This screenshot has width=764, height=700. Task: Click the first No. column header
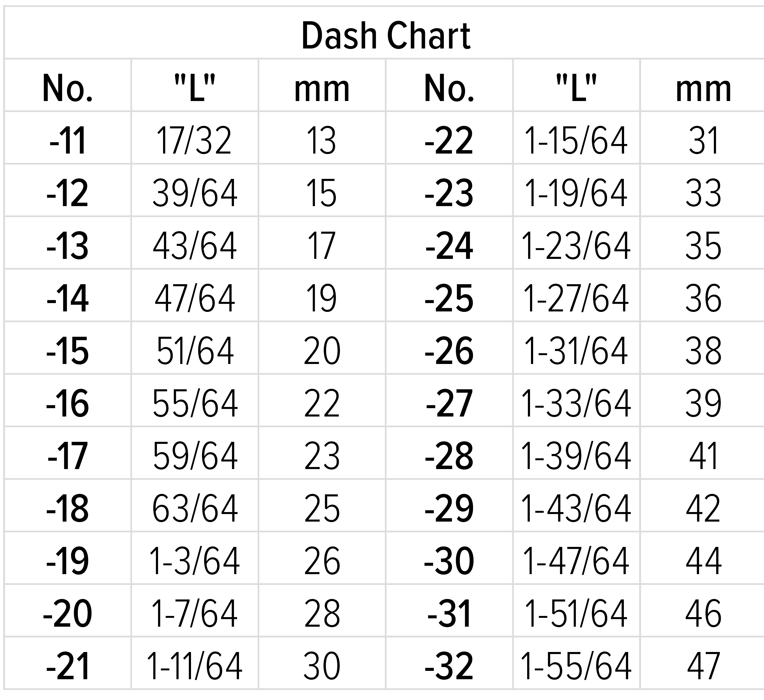tap(68, 89)
